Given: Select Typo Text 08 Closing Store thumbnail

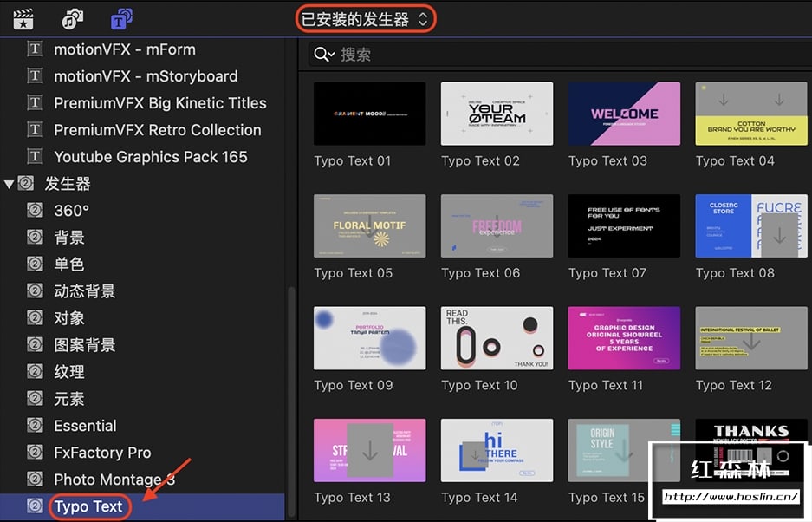Looking at the screenshot, I should (751, 226).
